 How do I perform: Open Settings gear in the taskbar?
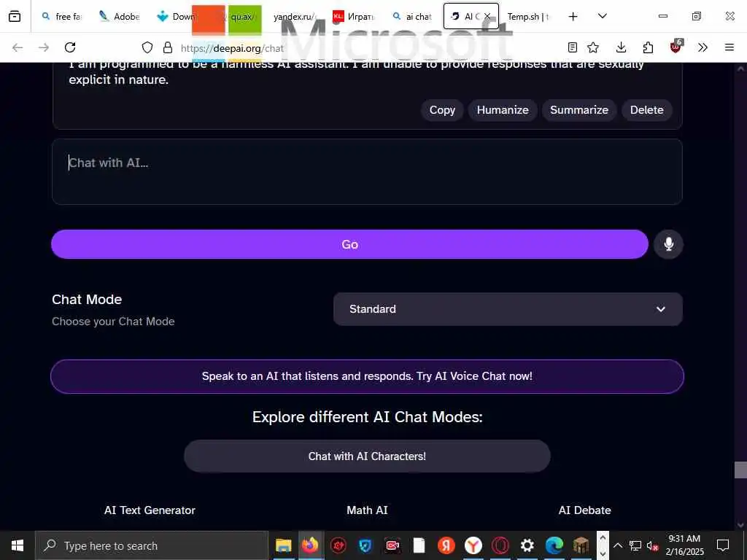click(x=527, y=545)
